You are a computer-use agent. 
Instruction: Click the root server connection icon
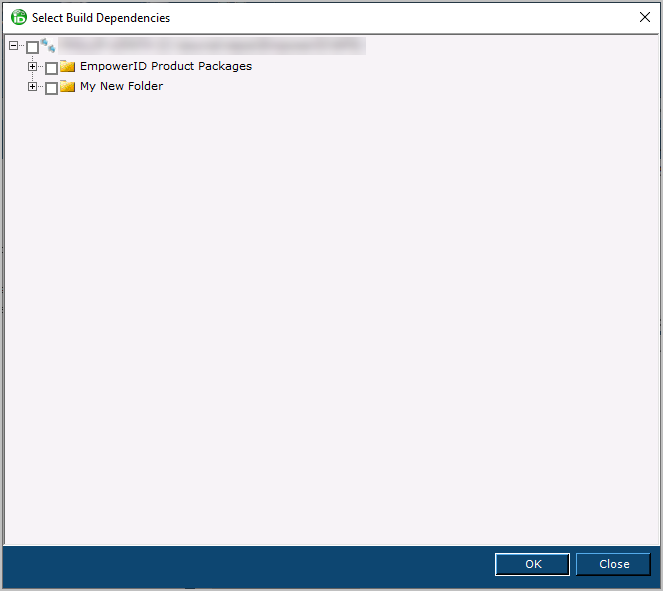pos(48,46)
